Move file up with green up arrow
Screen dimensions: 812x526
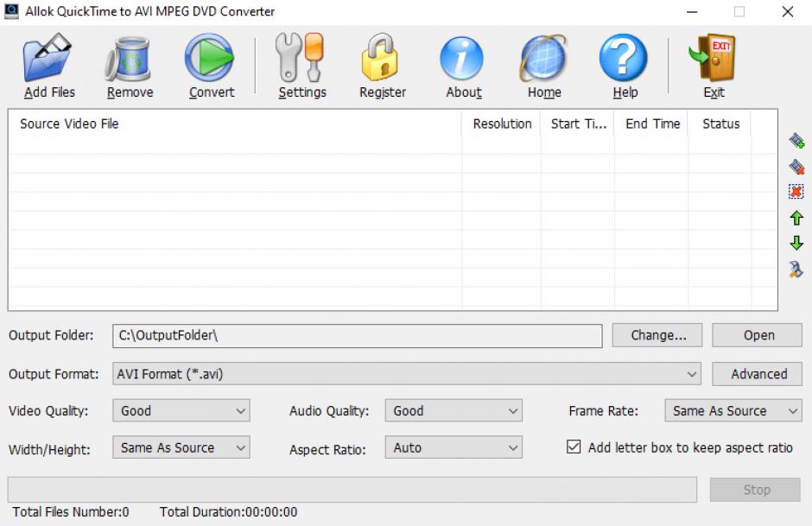point(796,219)
